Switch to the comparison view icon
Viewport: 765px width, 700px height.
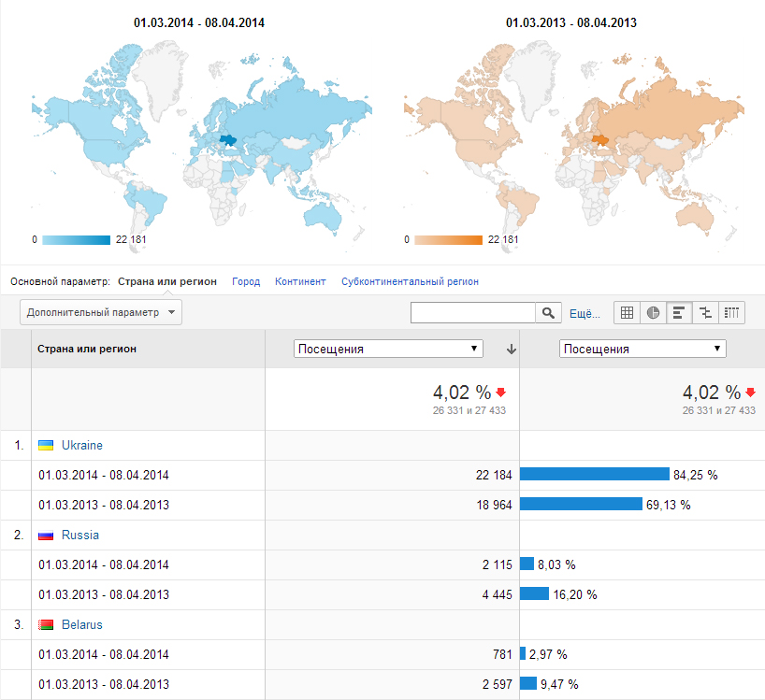pos(705,313)
